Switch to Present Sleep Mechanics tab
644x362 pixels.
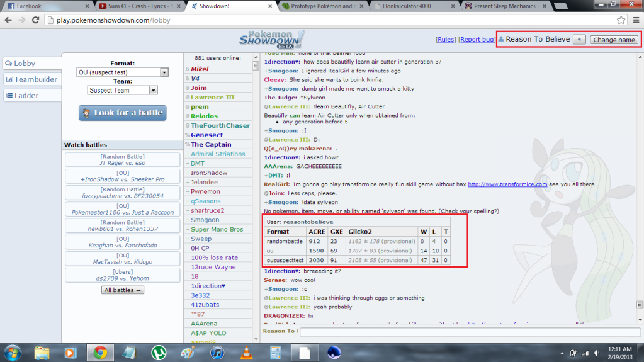pyautogui.click(x=505, y=6)
